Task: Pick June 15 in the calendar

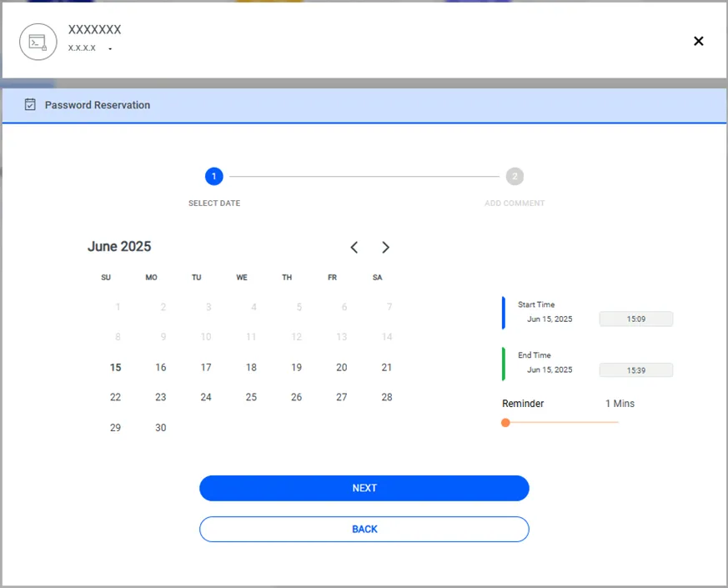Action: point(116,367)
